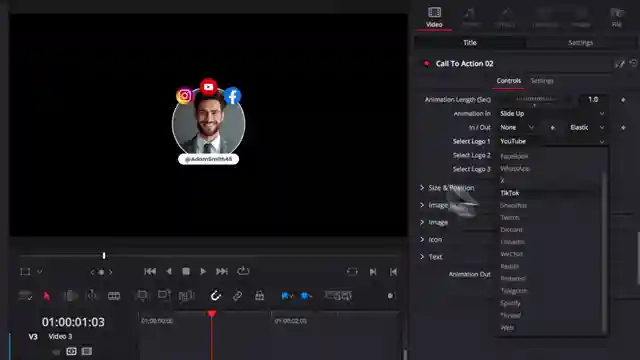
Task: Switch to the Title tab
Action: (470, 42)
